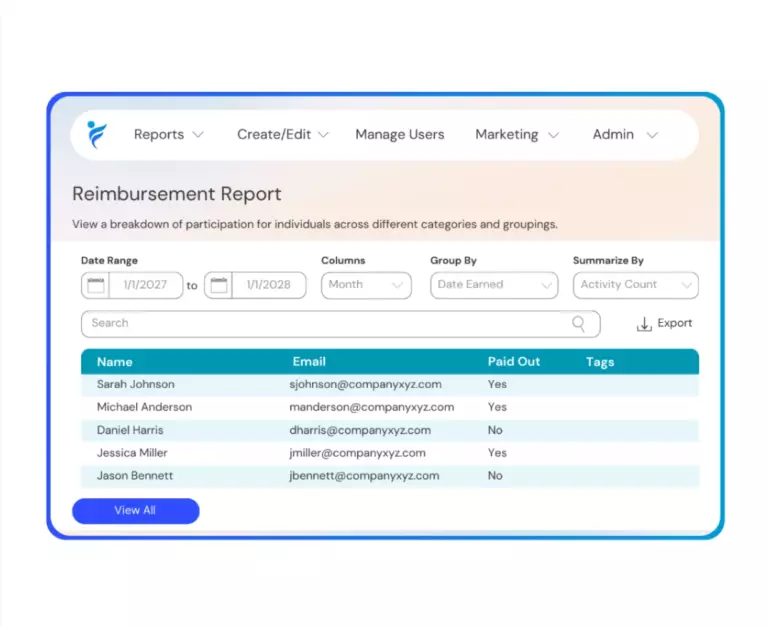Sort by the Email column header
This screenshot has height=627, width=768.
coord(309,362)
